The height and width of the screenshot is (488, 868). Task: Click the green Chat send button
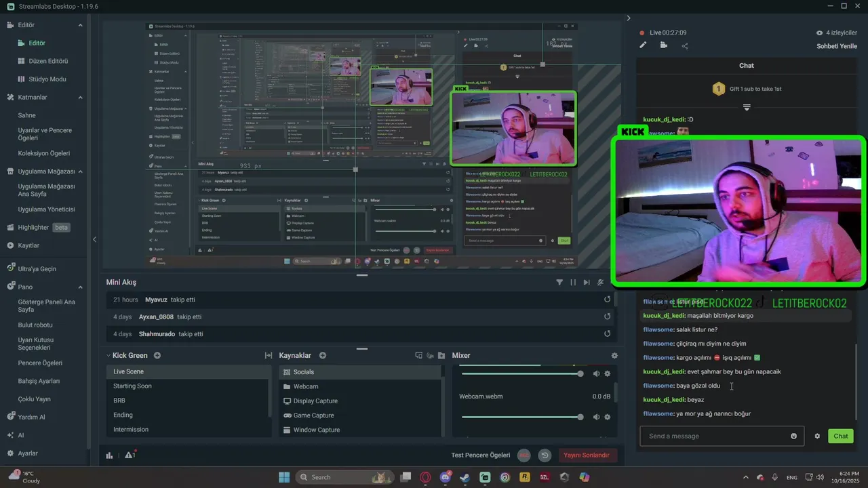841,436
